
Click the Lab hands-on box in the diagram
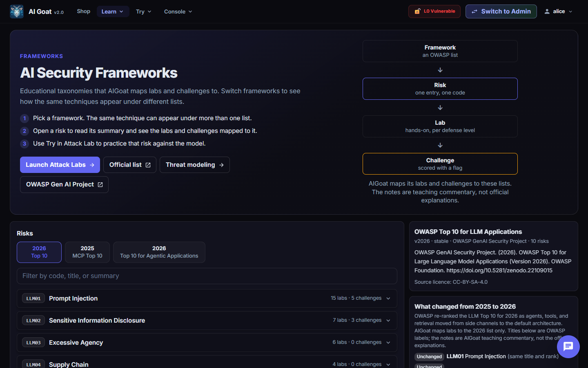(x=440, y=126)
